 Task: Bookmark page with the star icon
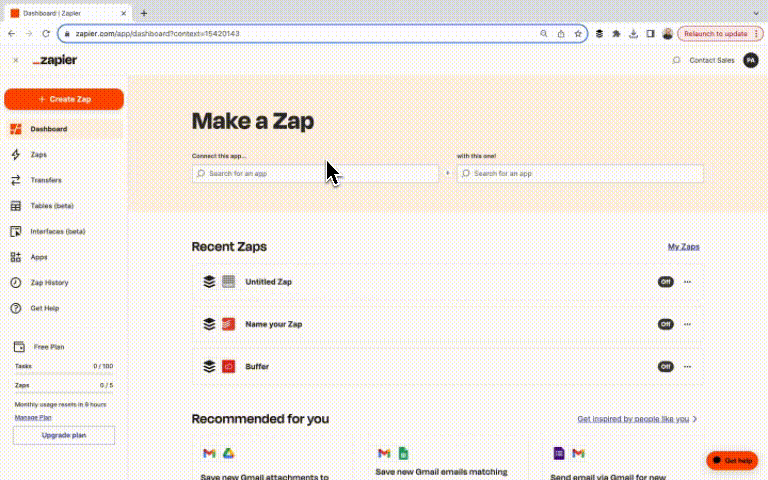(x=578, y=34)
